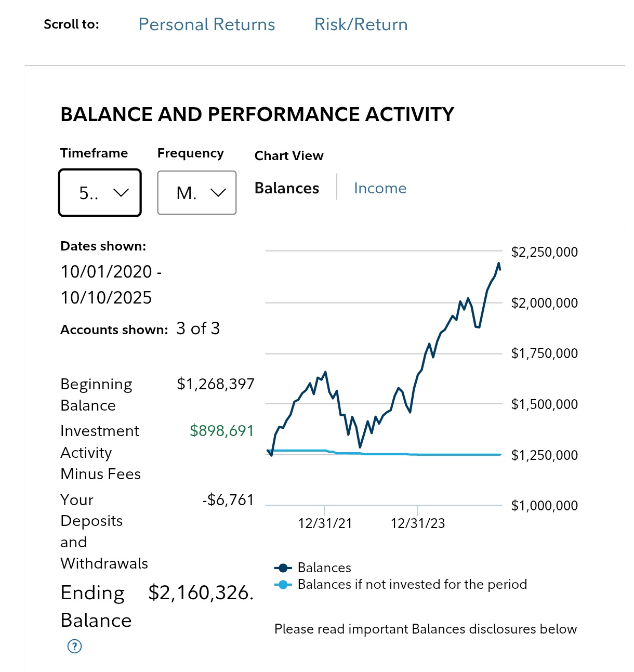Toggle the Balances series legend label

pos(324,568)
